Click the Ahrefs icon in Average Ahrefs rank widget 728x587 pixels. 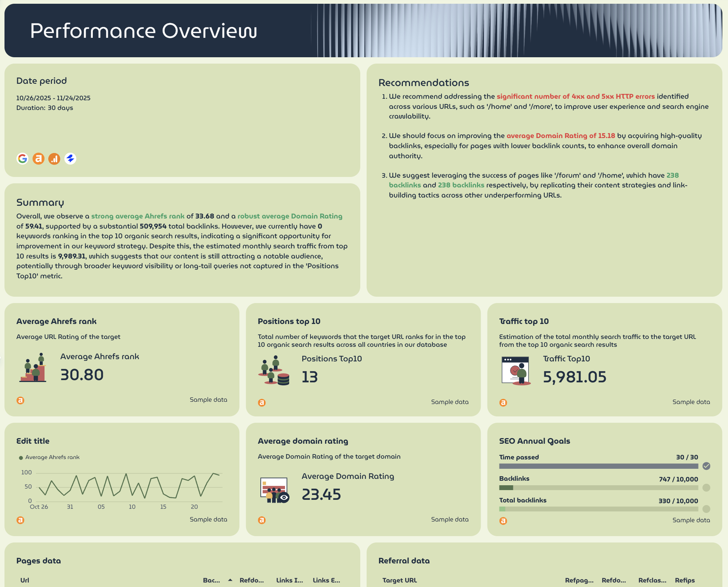coord(21,400)
